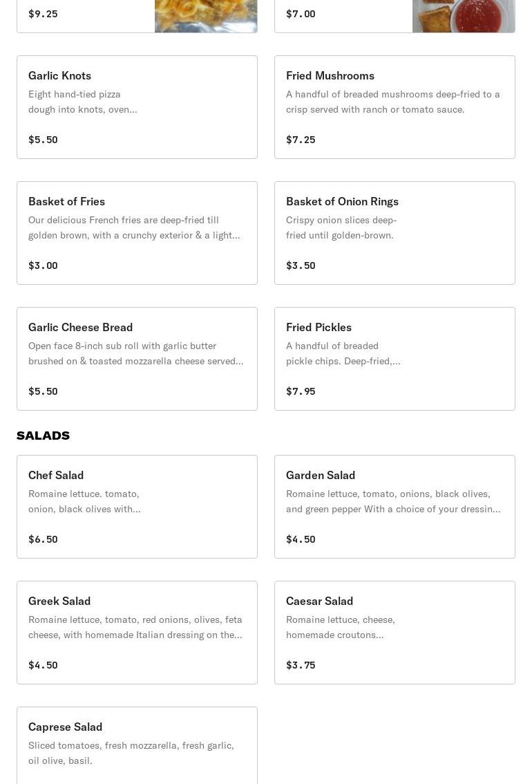Click the photo with red dipping sauce
532x784 pixels.
(x=464, y=16)
